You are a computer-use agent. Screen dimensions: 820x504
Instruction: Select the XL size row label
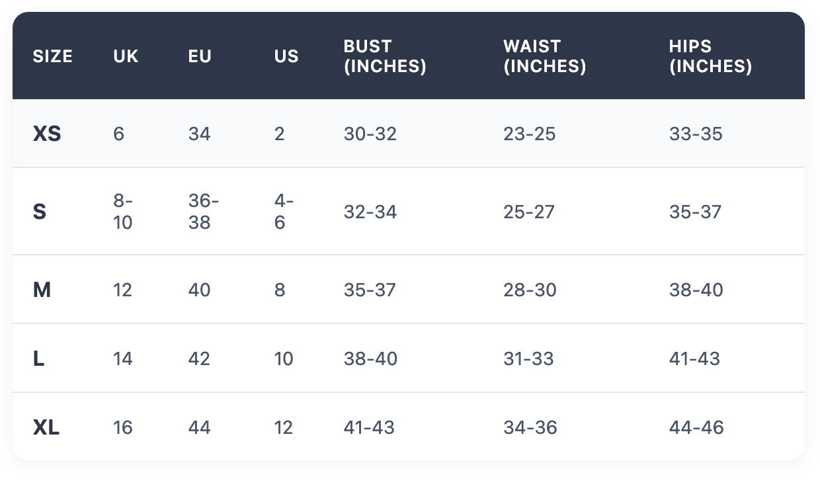(46, 427)
